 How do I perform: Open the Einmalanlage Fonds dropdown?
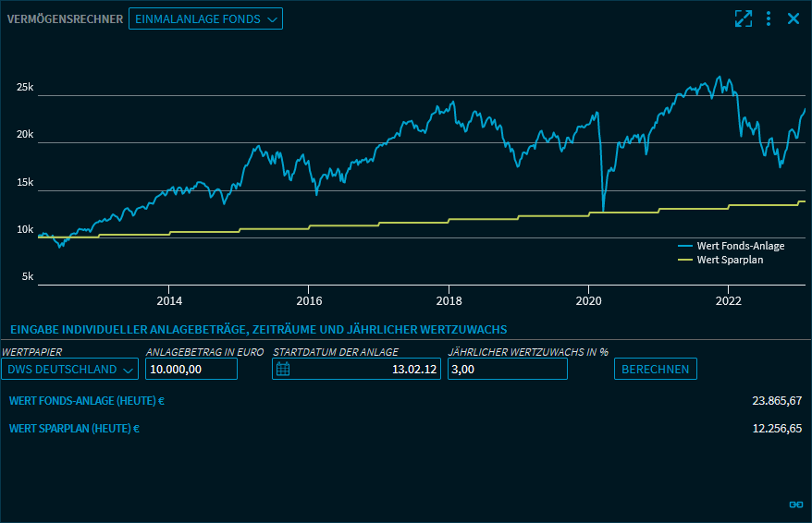(x=205, y=18)
